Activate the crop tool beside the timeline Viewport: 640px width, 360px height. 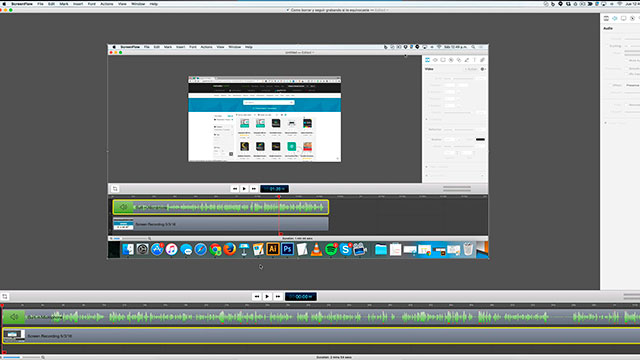5,296
